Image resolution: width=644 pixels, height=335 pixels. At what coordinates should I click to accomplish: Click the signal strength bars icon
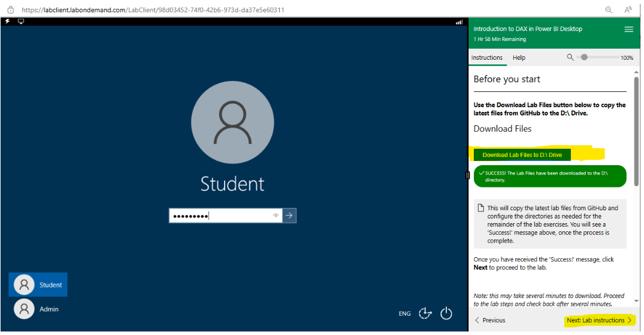[x=459, y=22]
